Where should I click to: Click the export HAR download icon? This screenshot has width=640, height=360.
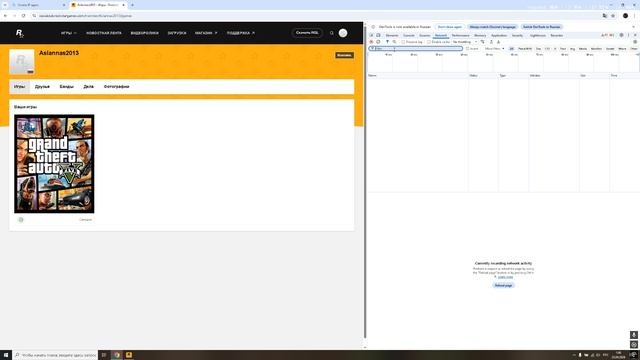coord(498,42)
